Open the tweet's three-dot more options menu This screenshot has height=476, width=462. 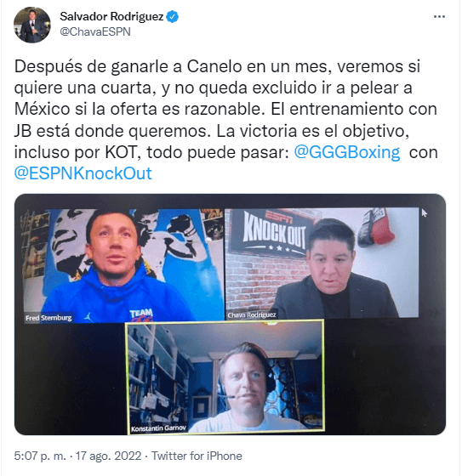[439, 17]
